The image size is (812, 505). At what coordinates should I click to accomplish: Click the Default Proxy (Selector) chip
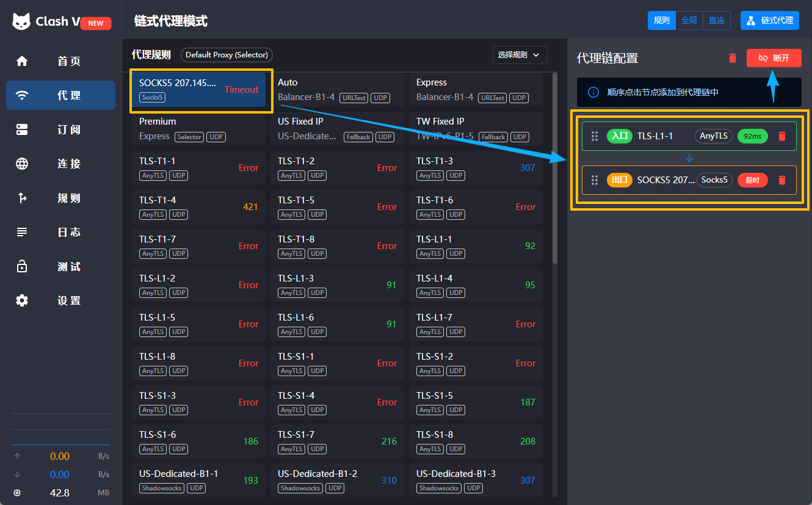point(227,55)
